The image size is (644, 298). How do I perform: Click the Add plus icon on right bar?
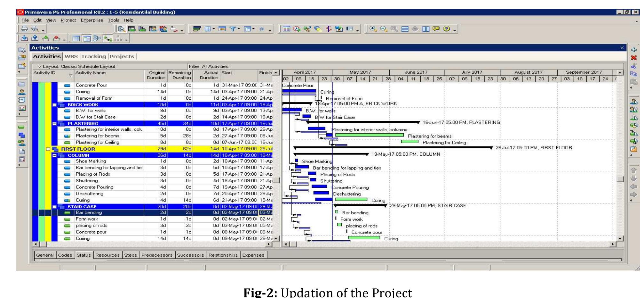633,50
